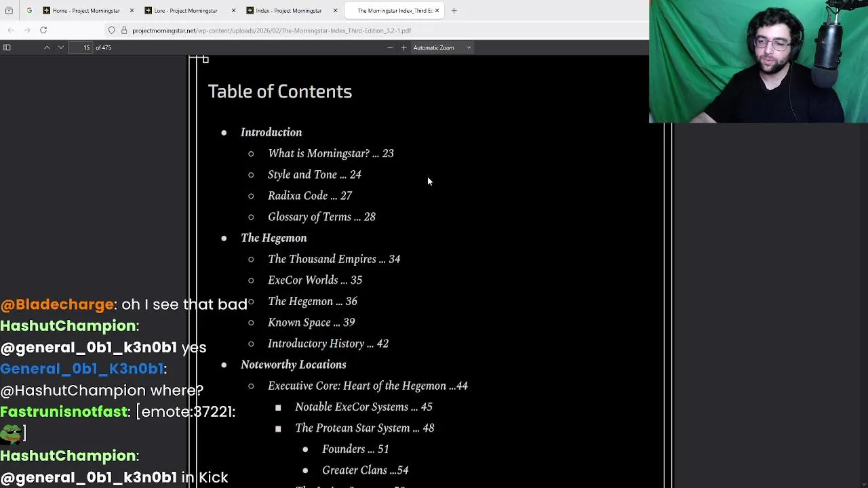Jump to 'Notable ExeCor Systems ... 45'
Viewport: 868px width, 488px height.
(x=363, y=407)
